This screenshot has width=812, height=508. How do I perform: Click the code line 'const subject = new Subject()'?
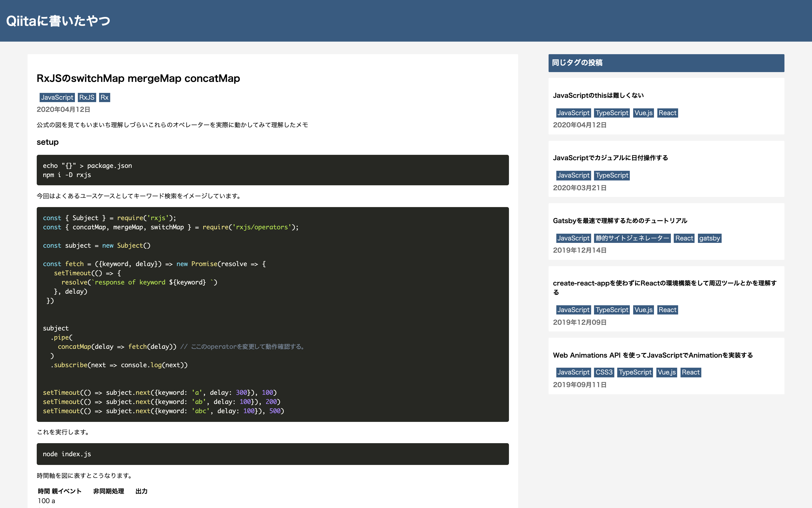[97, 246]
